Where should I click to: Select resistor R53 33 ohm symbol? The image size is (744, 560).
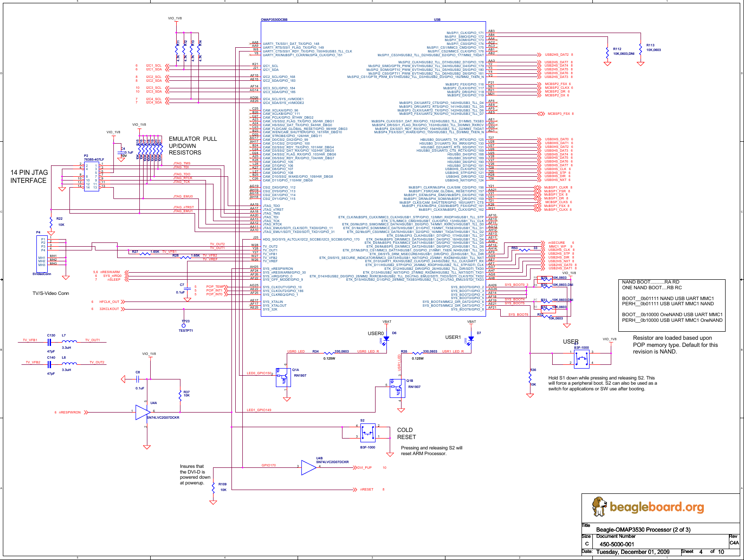tap(524, 250)
